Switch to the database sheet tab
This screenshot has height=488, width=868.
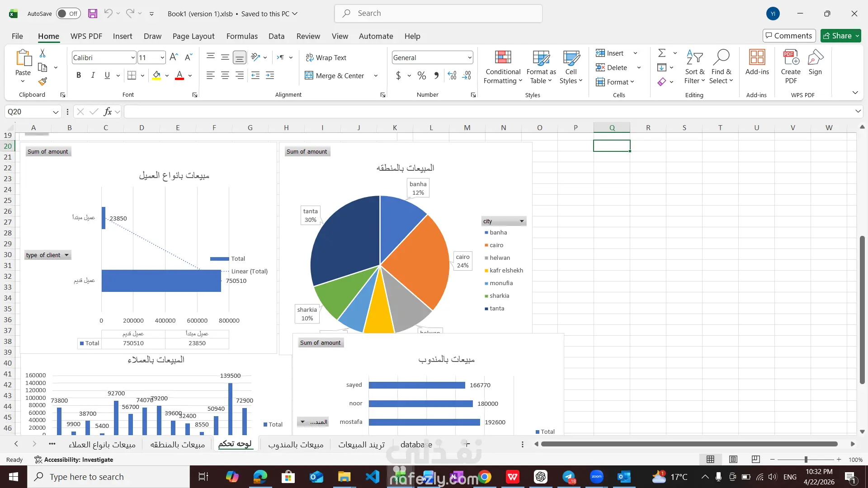tap(416, 445)
